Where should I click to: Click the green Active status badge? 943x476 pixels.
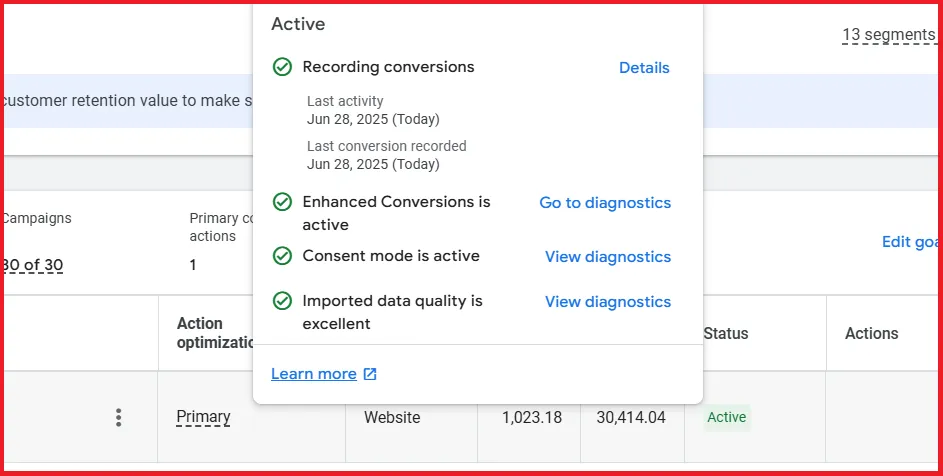click(x=726, y=417)
